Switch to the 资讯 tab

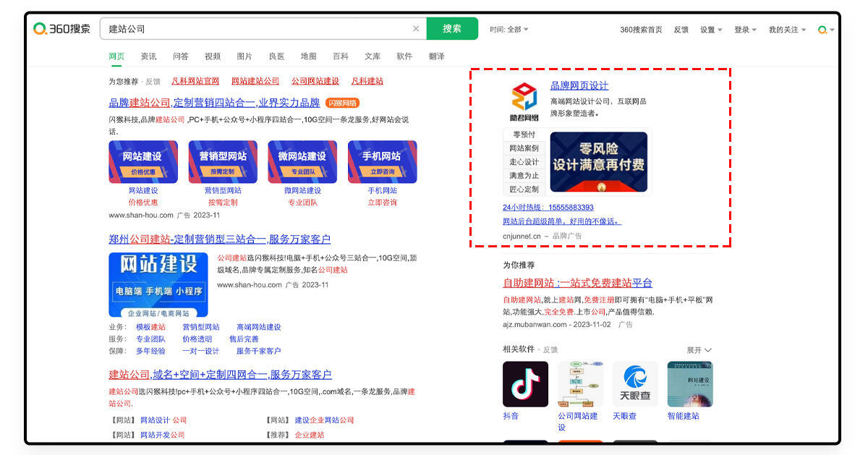(x=148, y=56)
